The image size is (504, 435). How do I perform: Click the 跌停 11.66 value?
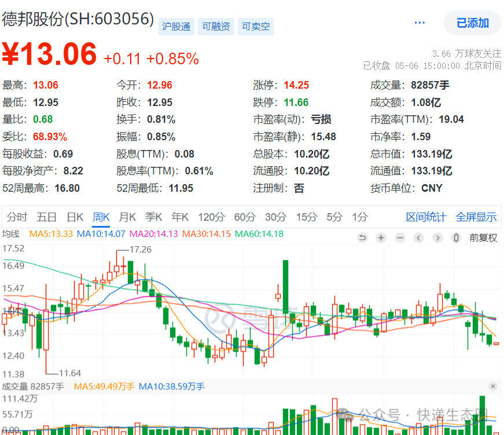point(296,103)
